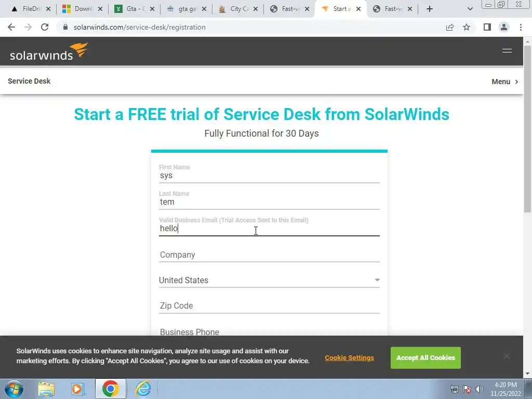Click Fully Functional for 30 Days text
This screenshot has width=532, height=399.
coord(262,134)
